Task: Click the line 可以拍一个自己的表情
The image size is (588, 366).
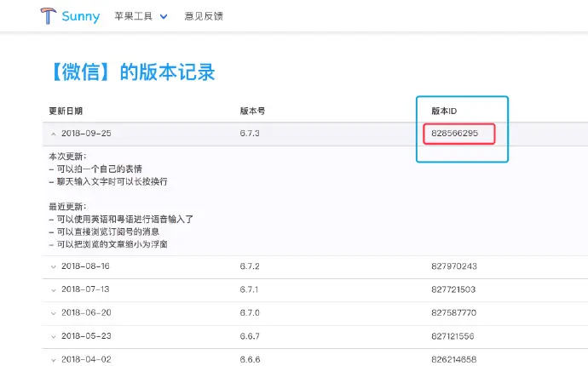Action: tap(95, 169)
